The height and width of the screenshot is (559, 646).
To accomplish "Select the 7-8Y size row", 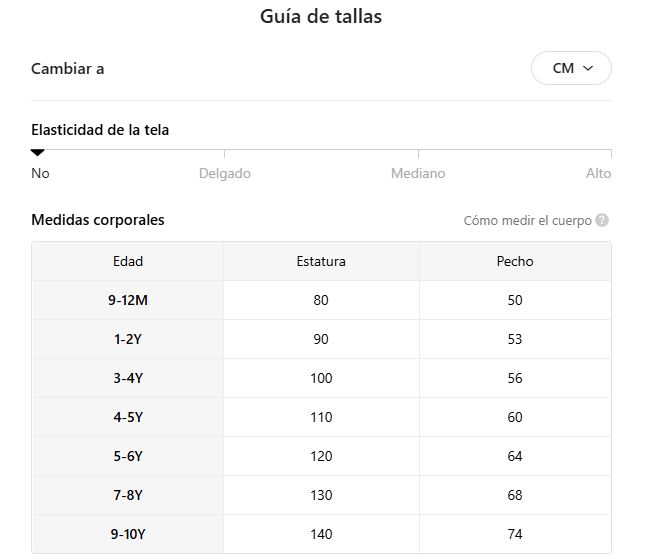I will point(128,495).
